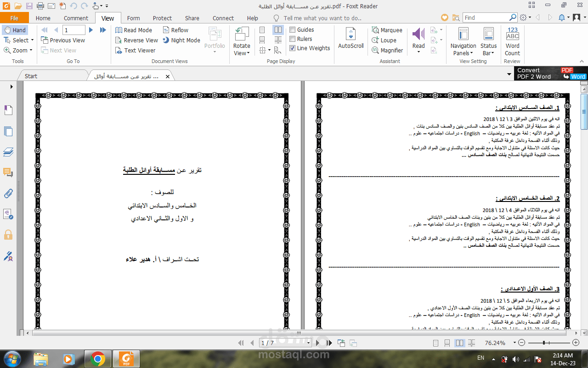Open the Bookmarks side panel

(x=8, y=110)
